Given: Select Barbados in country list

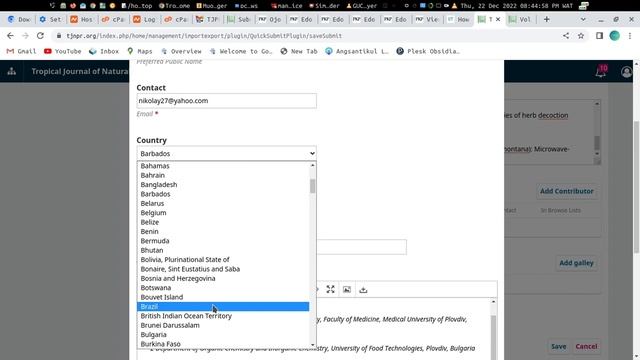Looking at the screenshot, I should [223, 194].
